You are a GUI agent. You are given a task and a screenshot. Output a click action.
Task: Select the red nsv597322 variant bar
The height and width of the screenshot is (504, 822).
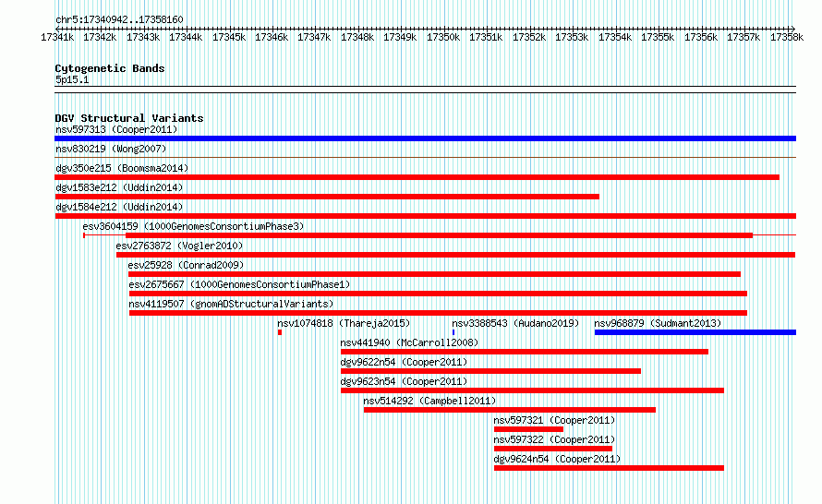553,449
